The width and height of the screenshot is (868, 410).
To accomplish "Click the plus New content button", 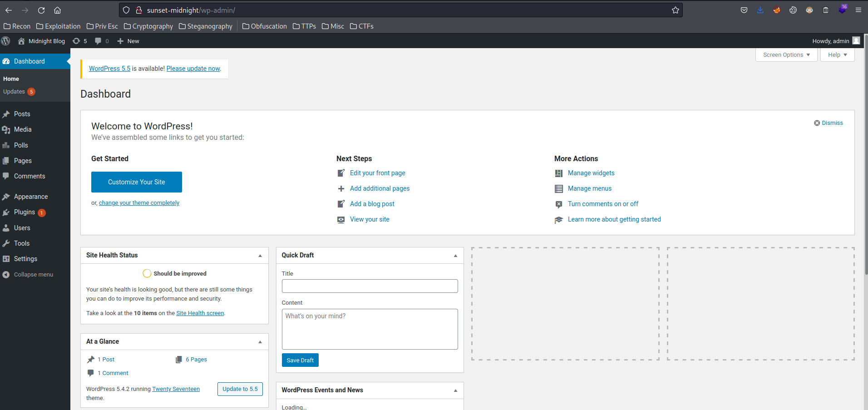I will tap(128, 41).
